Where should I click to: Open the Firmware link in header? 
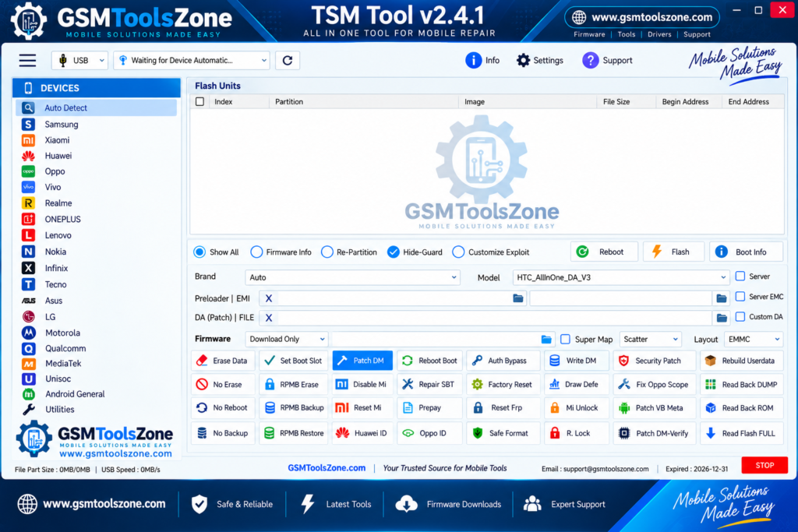589,34
